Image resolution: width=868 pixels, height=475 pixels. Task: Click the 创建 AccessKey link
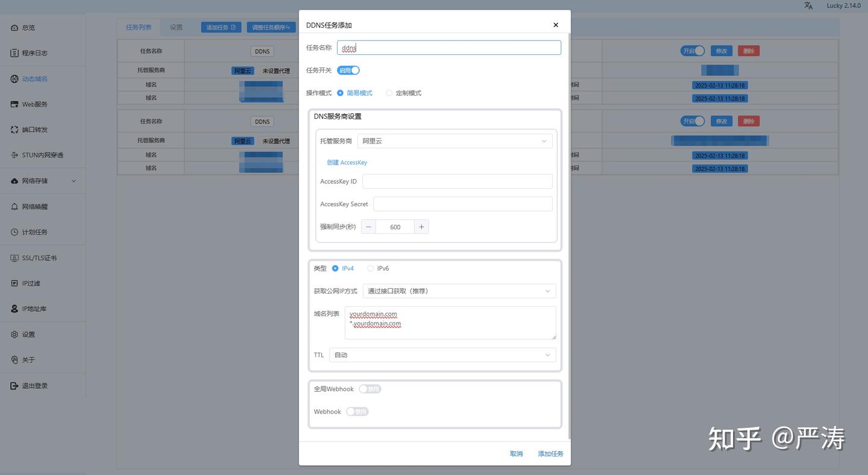(x=347, y=162)
